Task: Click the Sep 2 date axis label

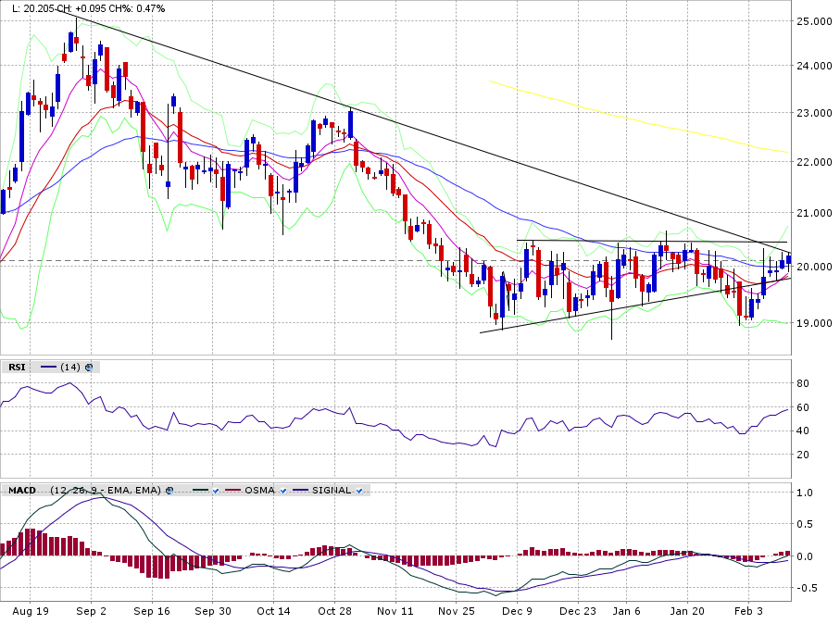Action: click(x=91, y=612)
